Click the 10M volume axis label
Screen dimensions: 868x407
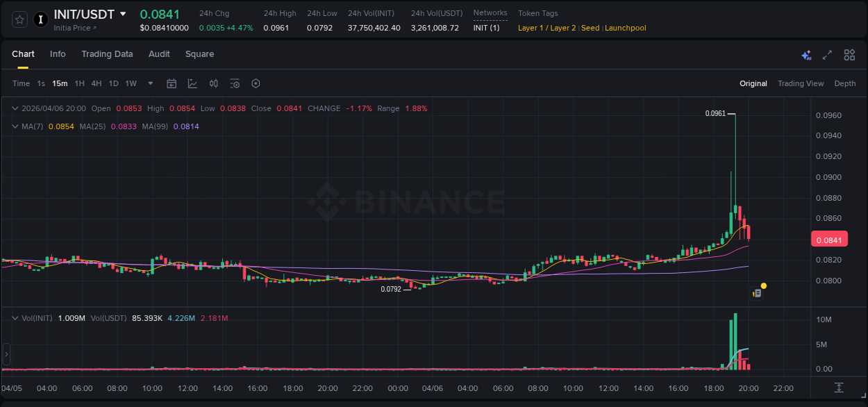[824, 319]
